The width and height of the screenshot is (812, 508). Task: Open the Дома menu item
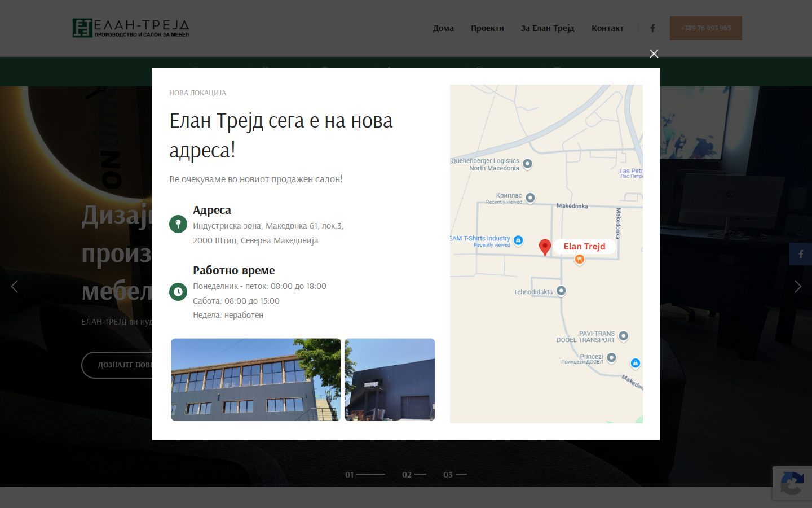click(443, 28)
